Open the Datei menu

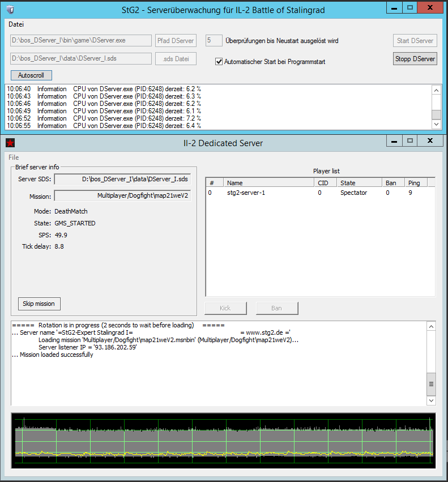click(x=16, y=24)
